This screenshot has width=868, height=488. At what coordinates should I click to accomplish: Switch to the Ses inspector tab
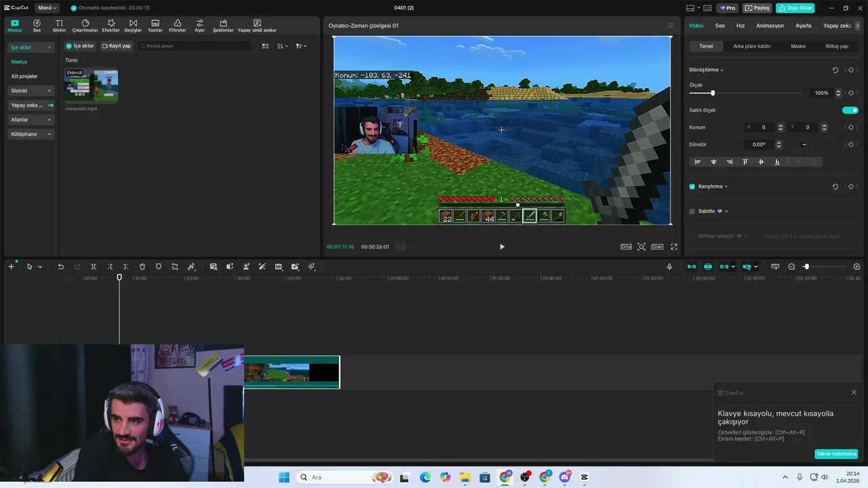pos(720,26)
